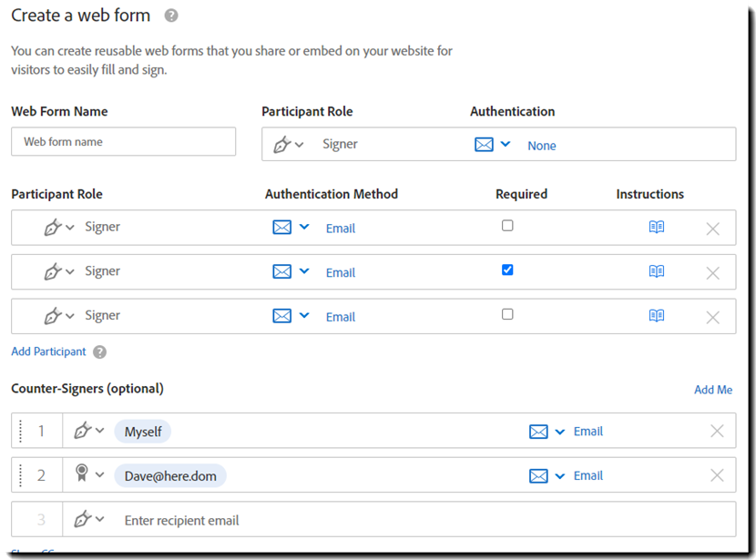
Task: Click the help icon beside Create a web form
Action: point(170,16)
